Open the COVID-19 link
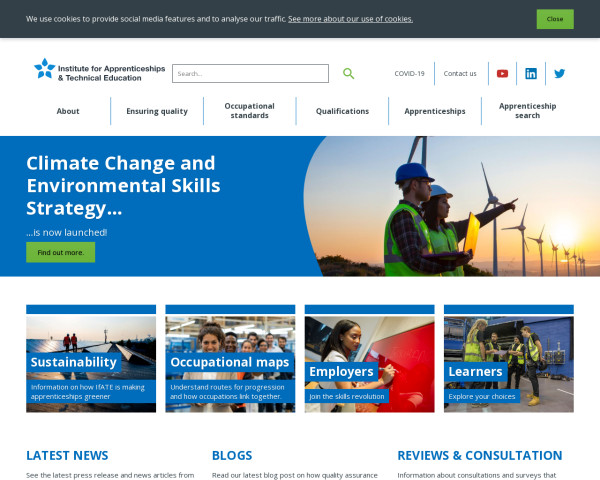The image size is (600, 480). (409, 73)
